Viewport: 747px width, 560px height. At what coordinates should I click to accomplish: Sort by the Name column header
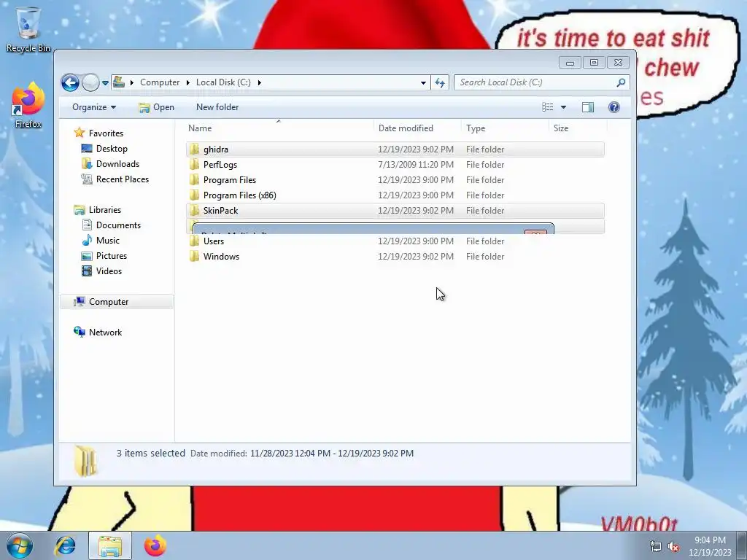pos(279,128)
